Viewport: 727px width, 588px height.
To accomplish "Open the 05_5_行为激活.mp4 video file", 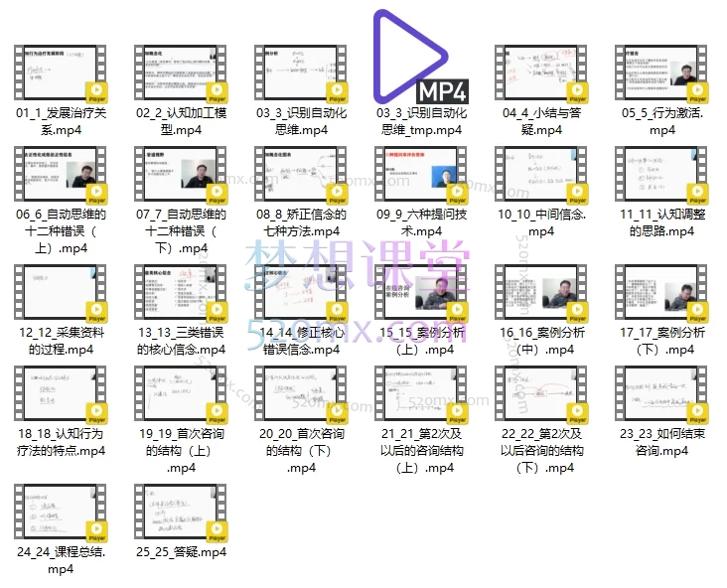I will [x=661, y=75].
